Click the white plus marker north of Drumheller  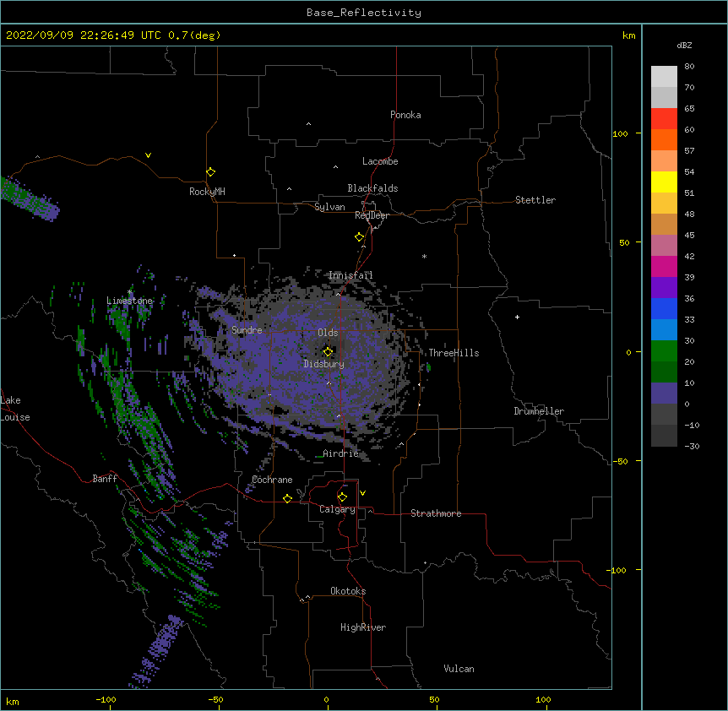[517, 317]
